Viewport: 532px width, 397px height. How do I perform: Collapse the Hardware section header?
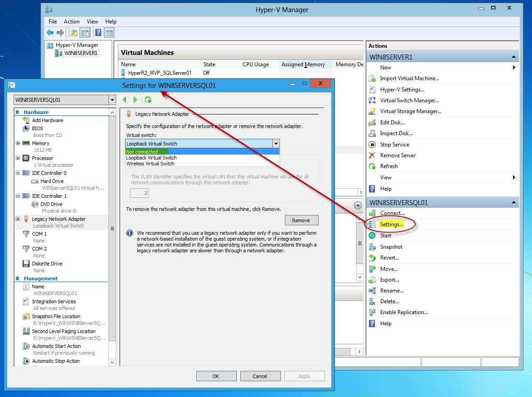18,112
